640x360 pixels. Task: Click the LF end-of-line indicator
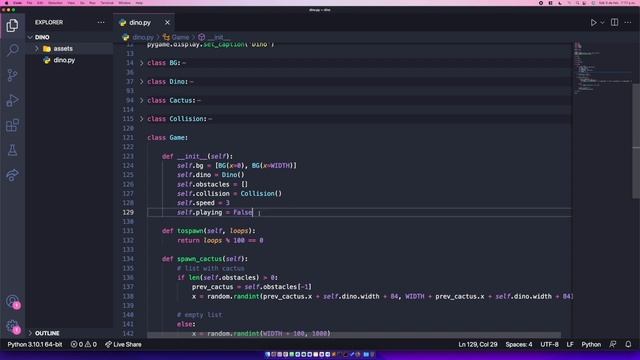(x=570, y=344)
